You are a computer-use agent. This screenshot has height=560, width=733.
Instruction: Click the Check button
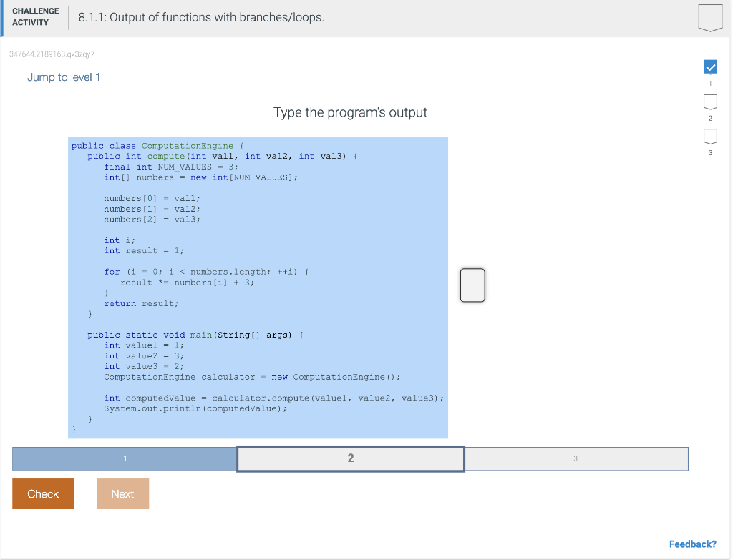42,493
